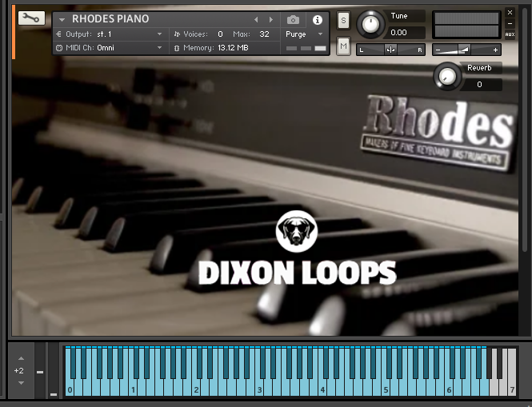Edit the Max voices value 32
The image size is (532, 407).
[264, 34]
